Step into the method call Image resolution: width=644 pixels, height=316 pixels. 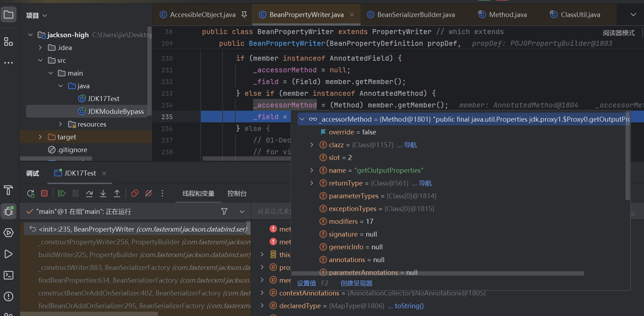click(103, 193)
